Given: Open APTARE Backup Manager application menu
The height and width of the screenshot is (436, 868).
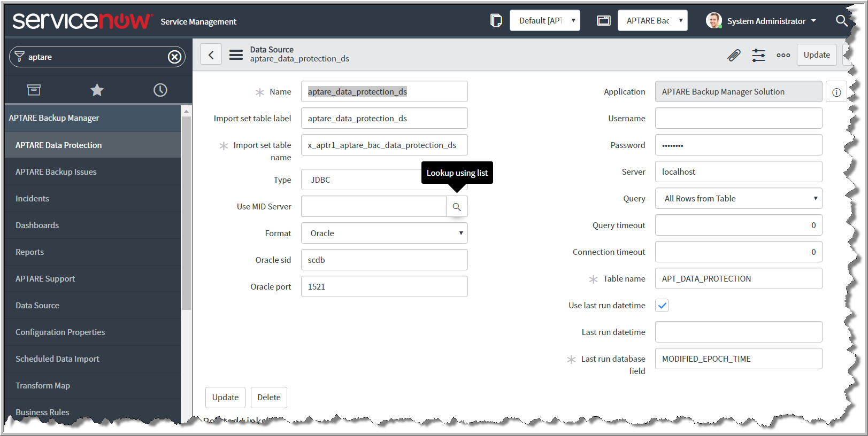Looking at the screenshot, I should [x=93, y=118].
